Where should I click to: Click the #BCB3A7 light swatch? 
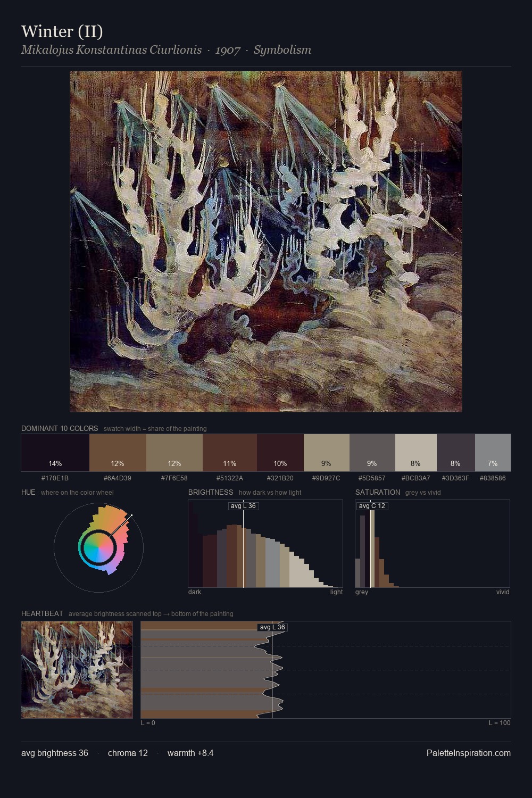point(416,453)
